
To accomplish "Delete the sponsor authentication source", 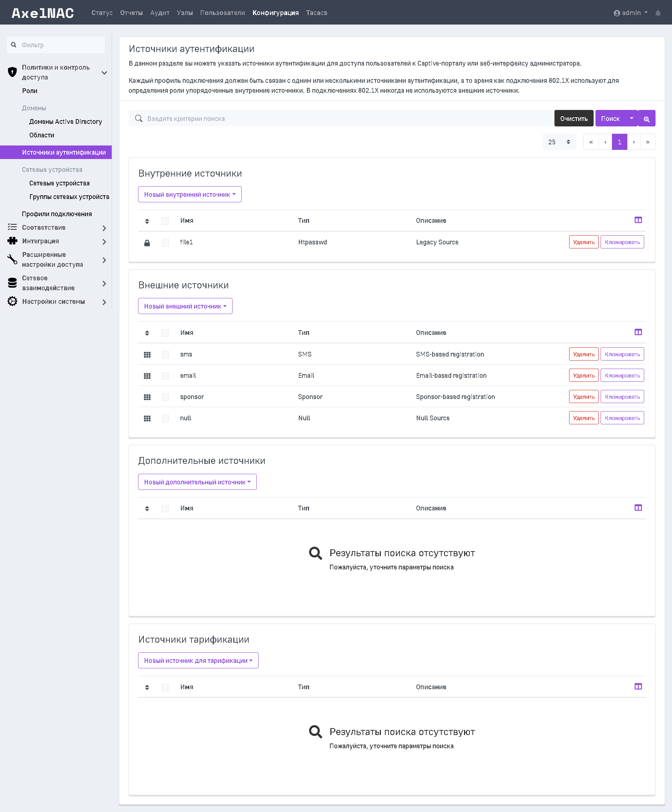I will click(583, 397).
